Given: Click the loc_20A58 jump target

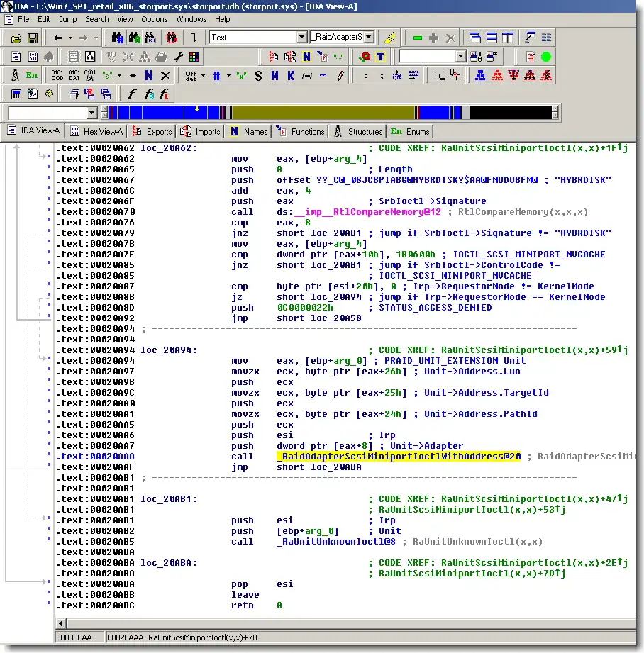Looking at the screenshot, I should (336, 318).
